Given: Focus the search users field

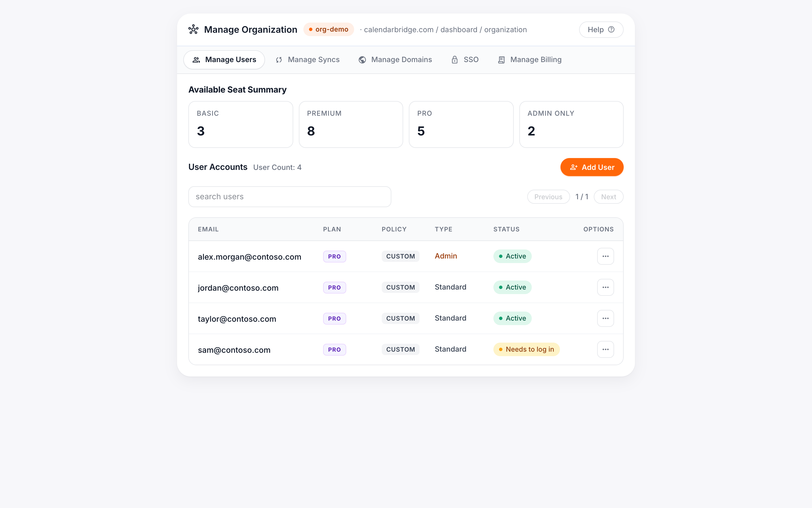Looking at the screenshot, I should pos(290,197).
